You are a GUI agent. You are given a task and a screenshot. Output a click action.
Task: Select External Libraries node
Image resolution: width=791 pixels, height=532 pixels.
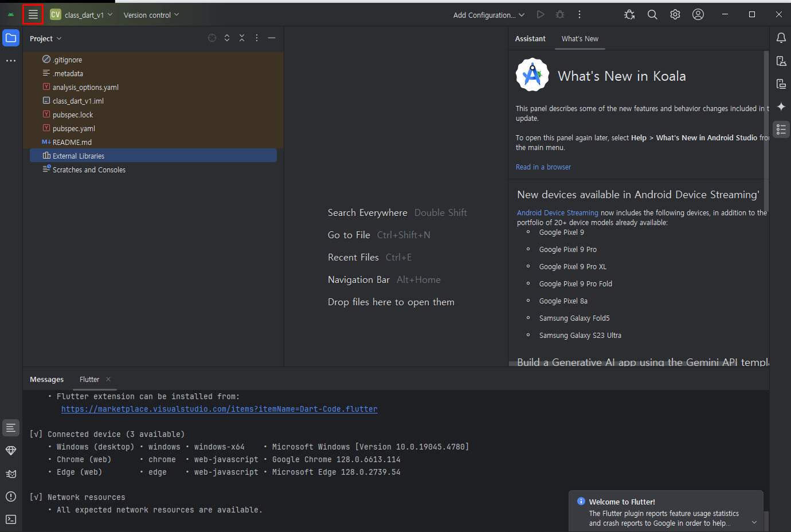pos(153,156)
